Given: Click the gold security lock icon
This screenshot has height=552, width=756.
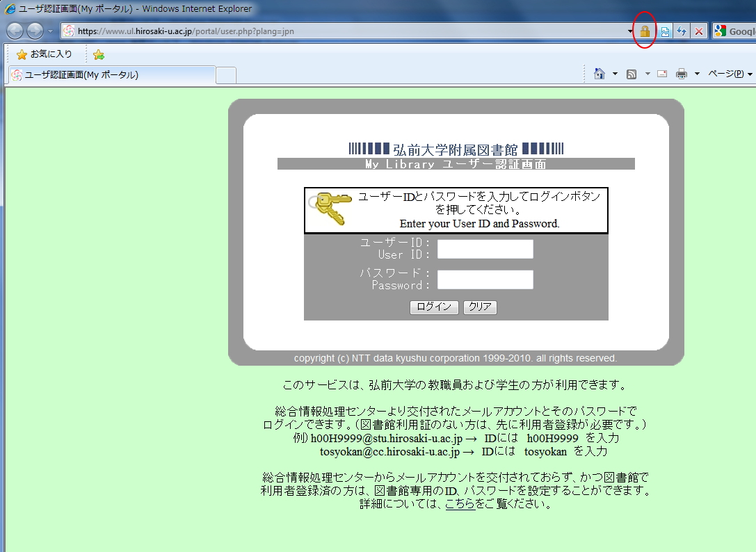Looking at the screenshot, I should (x=645, y=31).
